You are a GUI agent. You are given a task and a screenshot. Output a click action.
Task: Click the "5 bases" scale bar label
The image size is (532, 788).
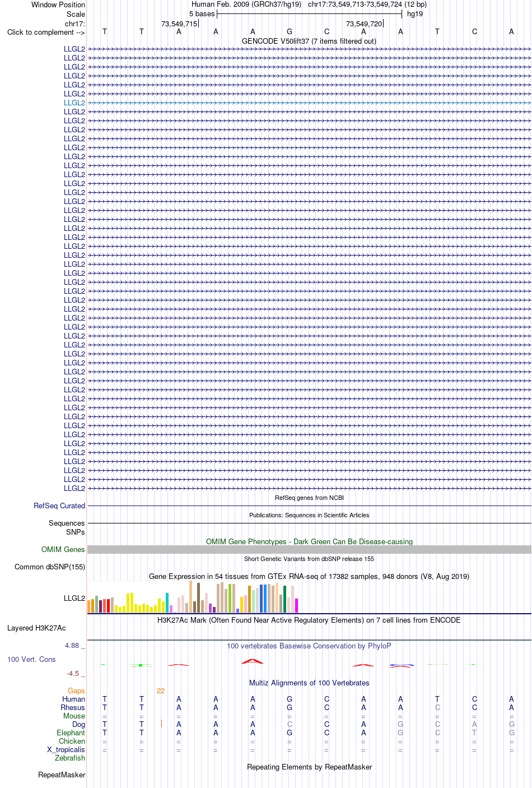pyautogui.click(x=202, y=14)
